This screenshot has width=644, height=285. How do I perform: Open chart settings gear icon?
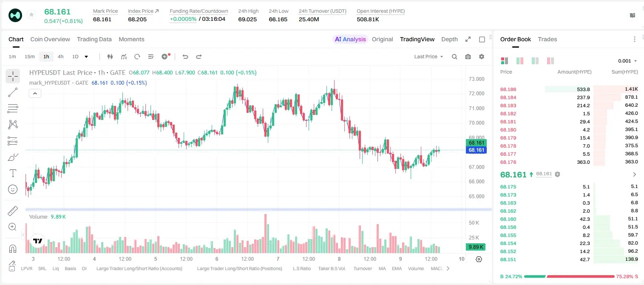pos(482,57)
